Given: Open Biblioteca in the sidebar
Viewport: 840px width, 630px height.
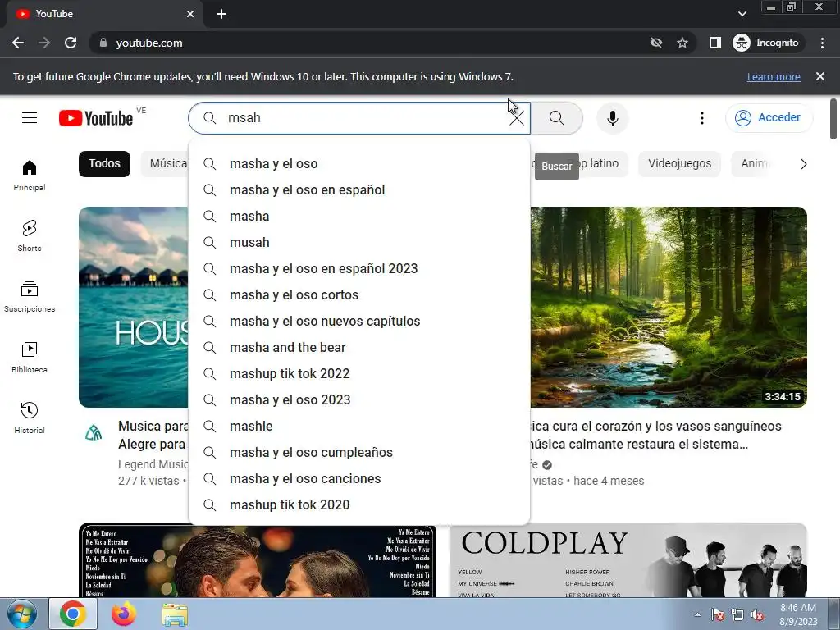Looking at the screenshot, I should pyautogui.click(x=30, y=358).
